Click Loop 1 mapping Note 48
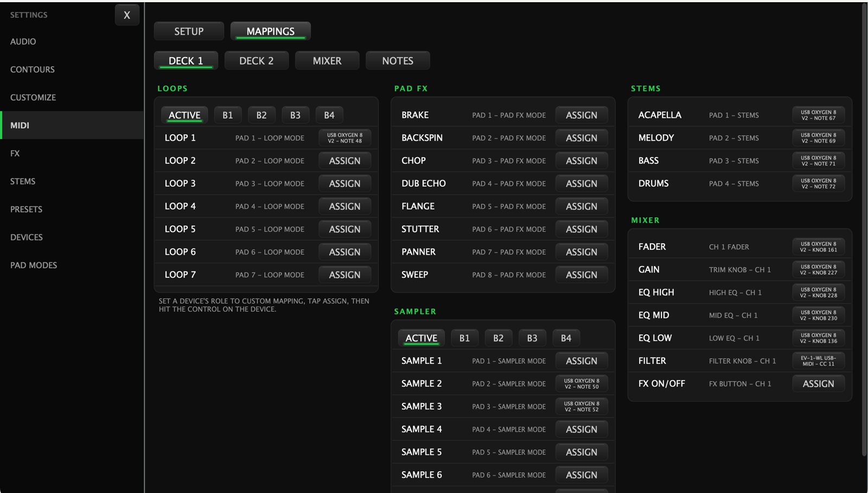The image size is (868, 493). pyautogui.click(x=345, y=138)
